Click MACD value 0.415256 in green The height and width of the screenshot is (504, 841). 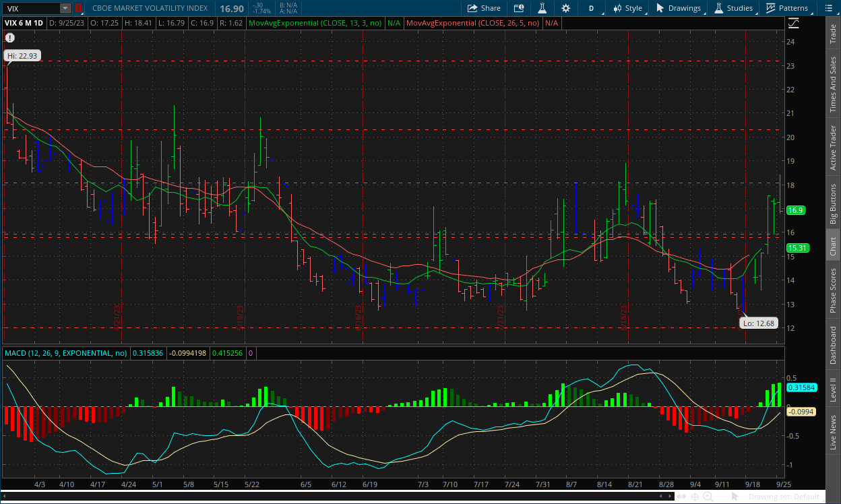(x=227, y=352)
